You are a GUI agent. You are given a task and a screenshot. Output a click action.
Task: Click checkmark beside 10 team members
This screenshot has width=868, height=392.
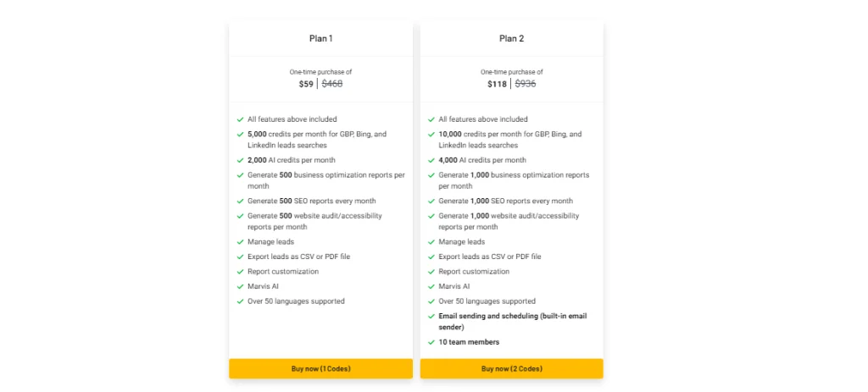click(x=431, y=342)
